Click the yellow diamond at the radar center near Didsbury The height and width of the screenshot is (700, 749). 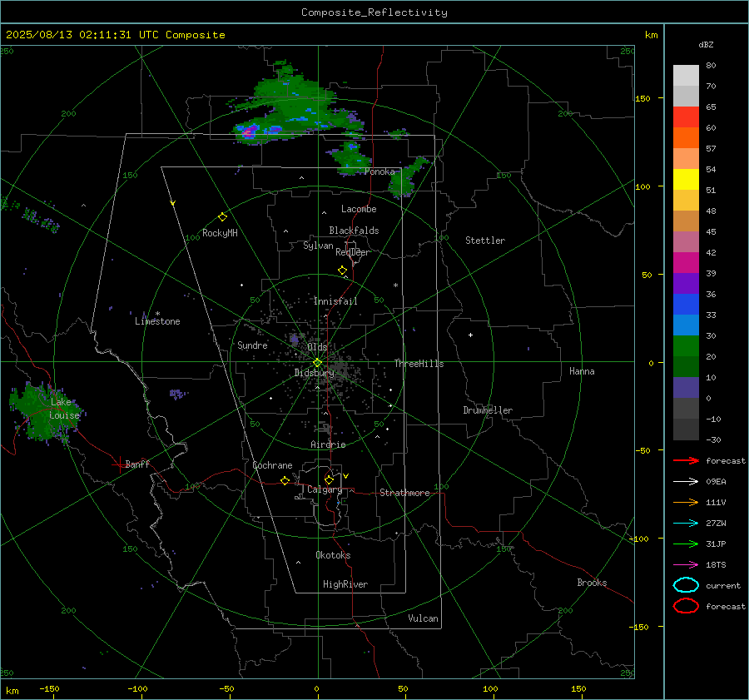[318, 363]
